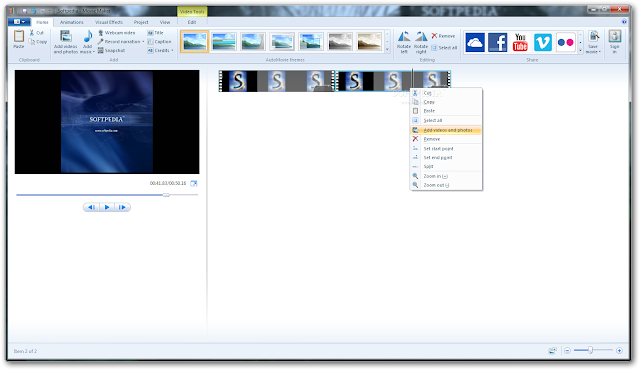This screenshot has height=370, width=640.
Task: Open the Webcam video tool
Action: [x=116, y=33]
